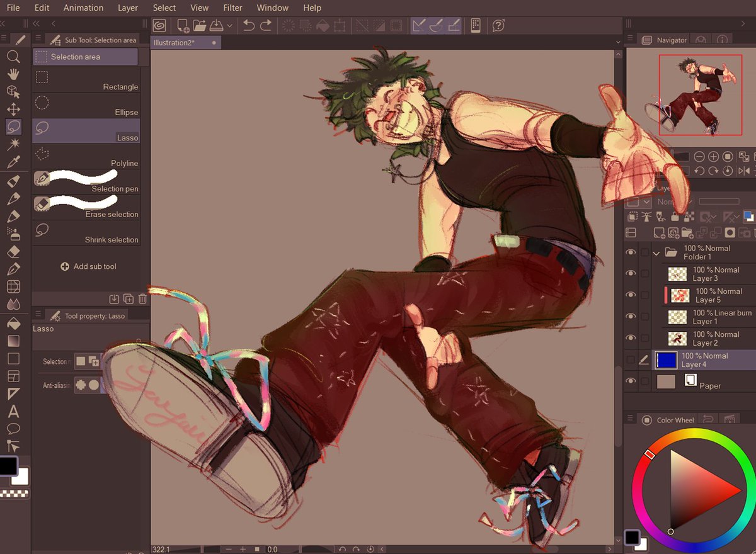
Task: Click the Undo arrow
Action: pyautogui.click(x=249, y=25)
